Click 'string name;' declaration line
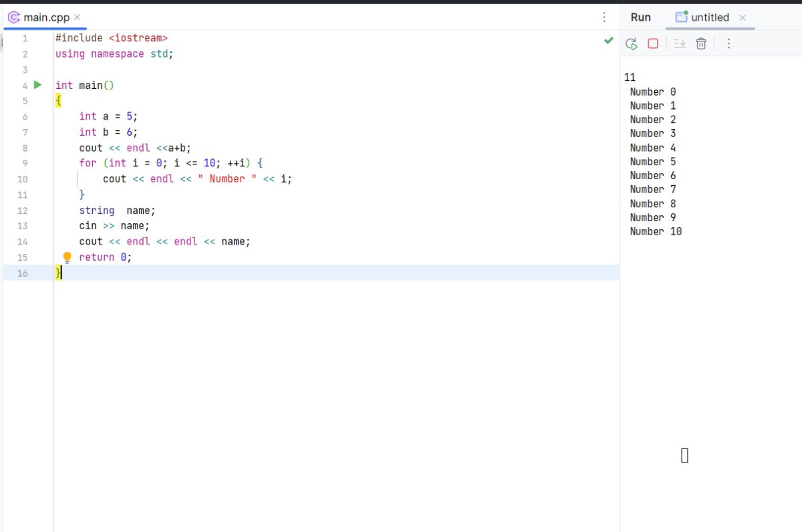 click(117, 211)
